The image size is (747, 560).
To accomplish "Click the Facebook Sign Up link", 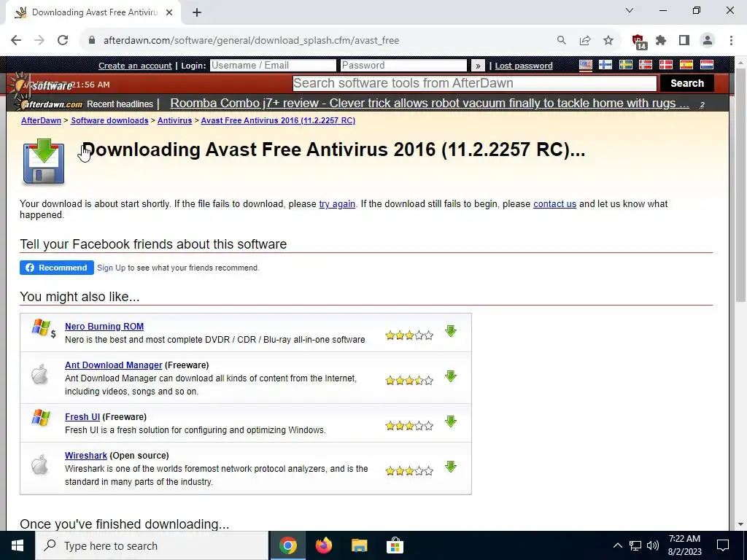I will pyautogui.click(x=111, y=268).
